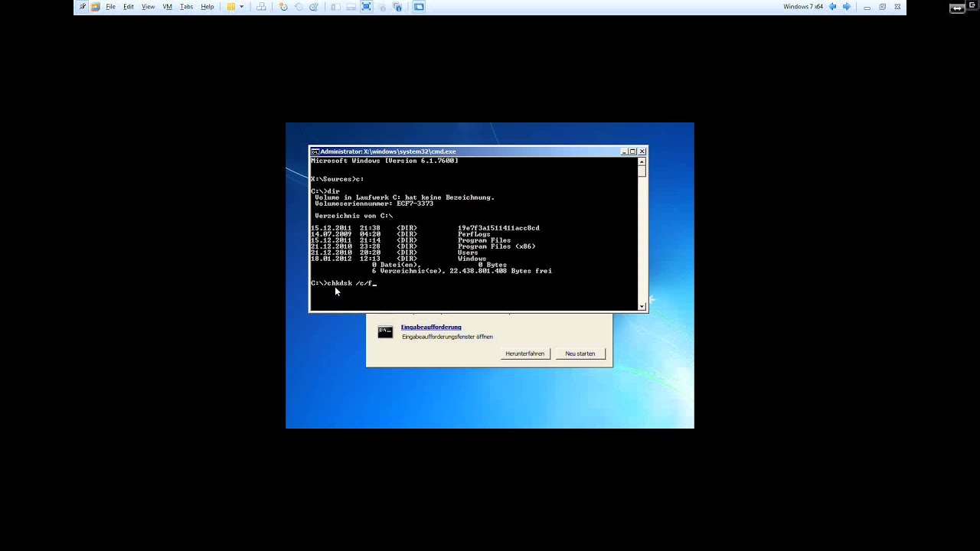This screenshot has width=980, height=551.
Task: Click the 'chkdsk /c/f' command line
Action: pyautogui.click(x=344, y=283)
